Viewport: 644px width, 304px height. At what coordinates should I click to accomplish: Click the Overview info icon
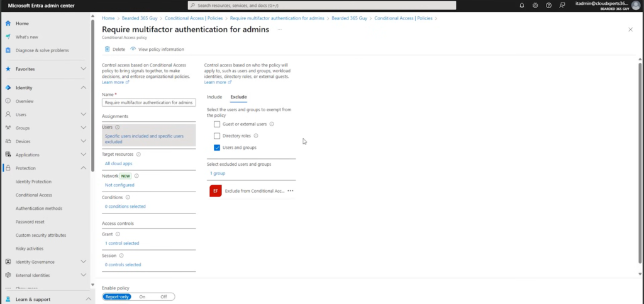(8, 101)
